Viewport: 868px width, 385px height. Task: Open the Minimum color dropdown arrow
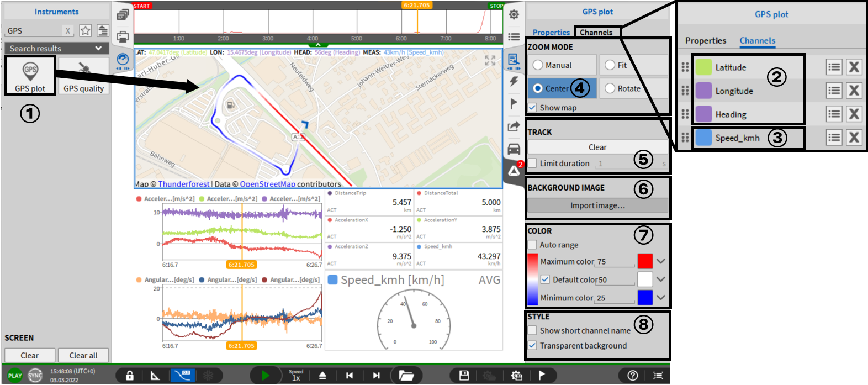[661, 298]
